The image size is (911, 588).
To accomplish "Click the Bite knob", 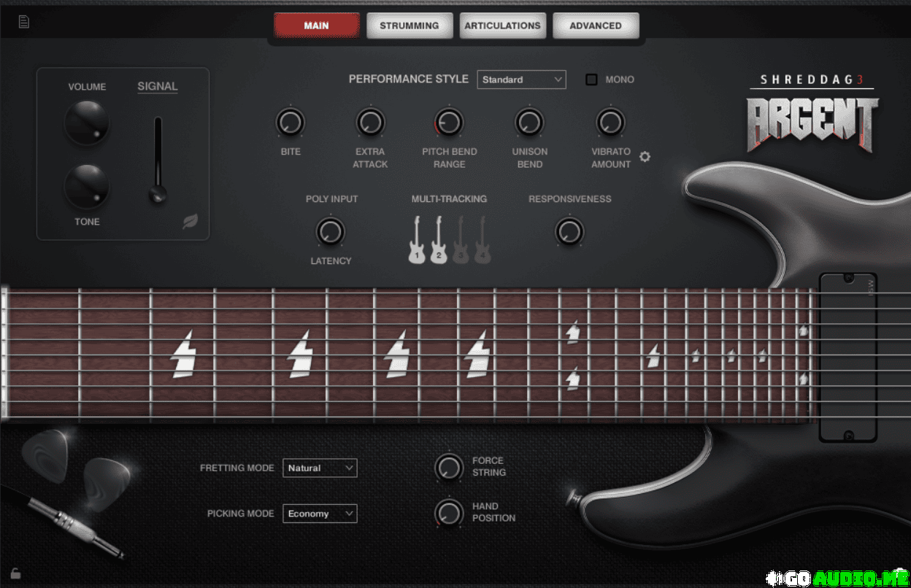I will click(x=291, y=123).
